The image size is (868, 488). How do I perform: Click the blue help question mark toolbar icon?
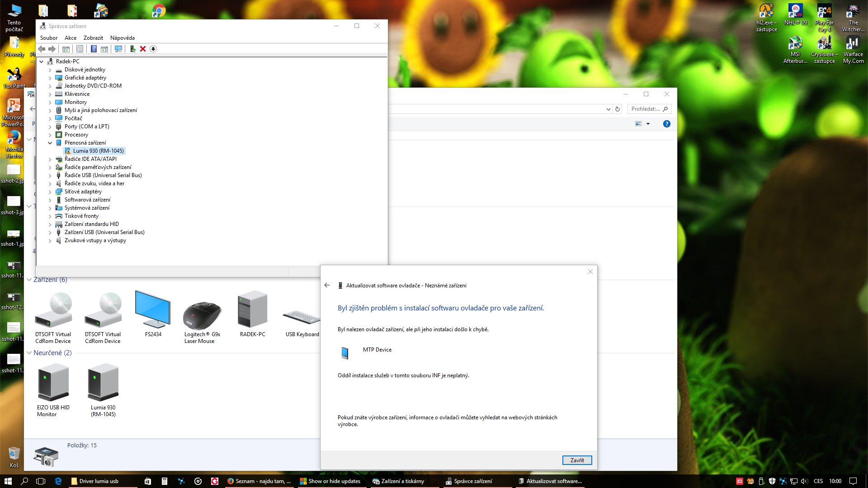(94, 49)
